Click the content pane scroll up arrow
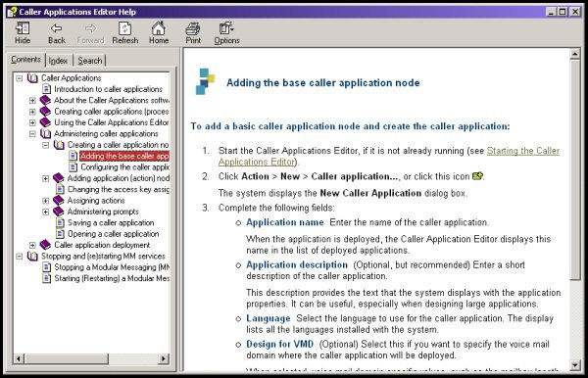 (x=575, y=54)
